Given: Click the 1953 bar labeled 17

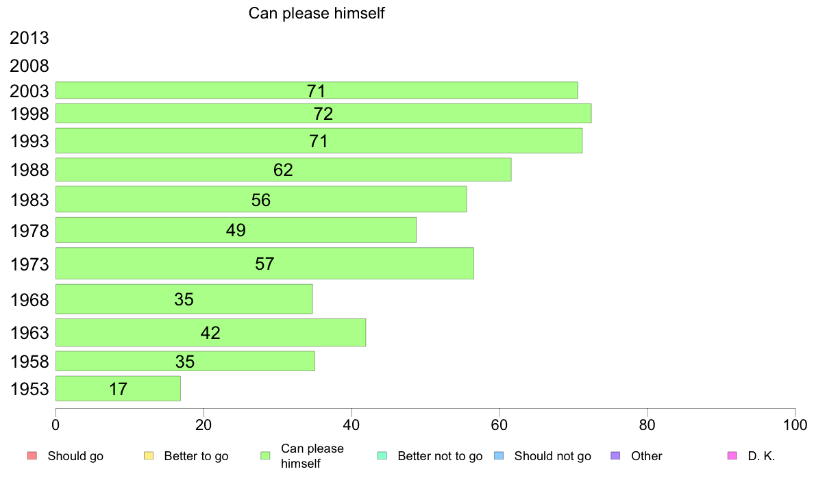Looking at the screenshot, I should (x=119, y=389).
